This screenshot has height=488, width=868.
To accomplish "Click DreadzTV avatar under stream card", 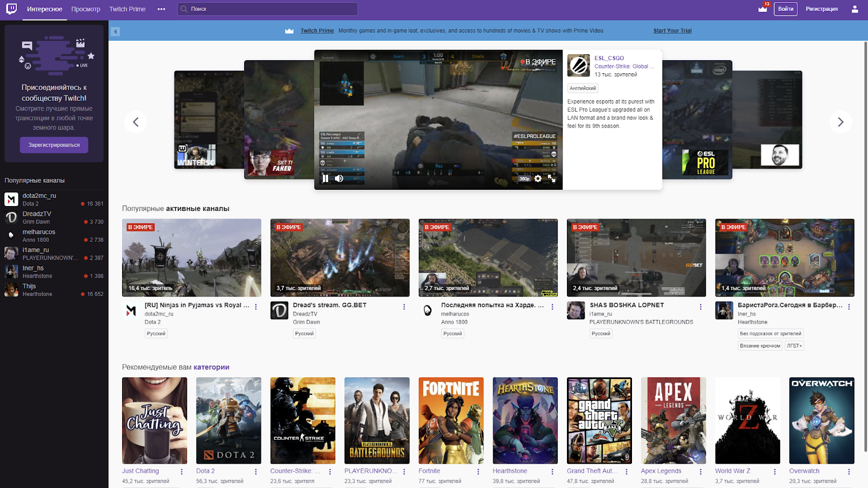I will click(279, 311).
